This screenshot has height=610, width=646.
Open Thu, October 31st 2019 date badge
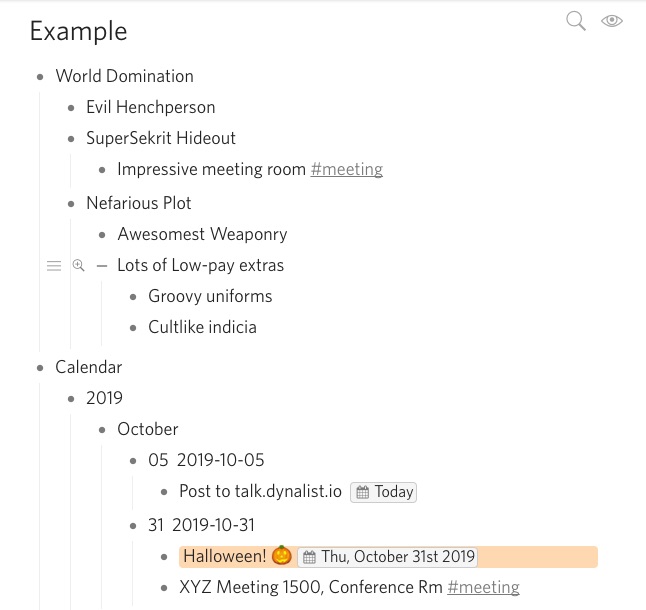point(387,557)
